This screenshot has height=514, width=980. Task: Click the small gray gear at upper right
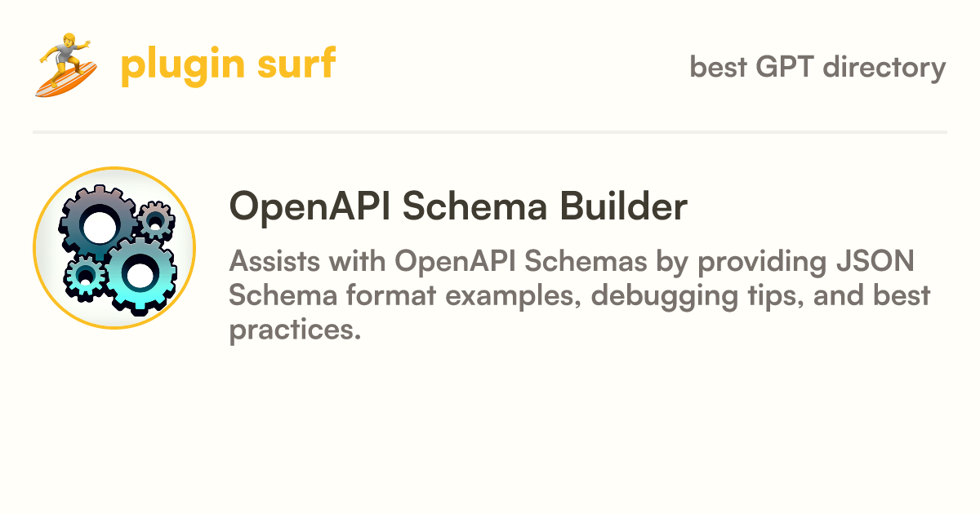[154, 219]
